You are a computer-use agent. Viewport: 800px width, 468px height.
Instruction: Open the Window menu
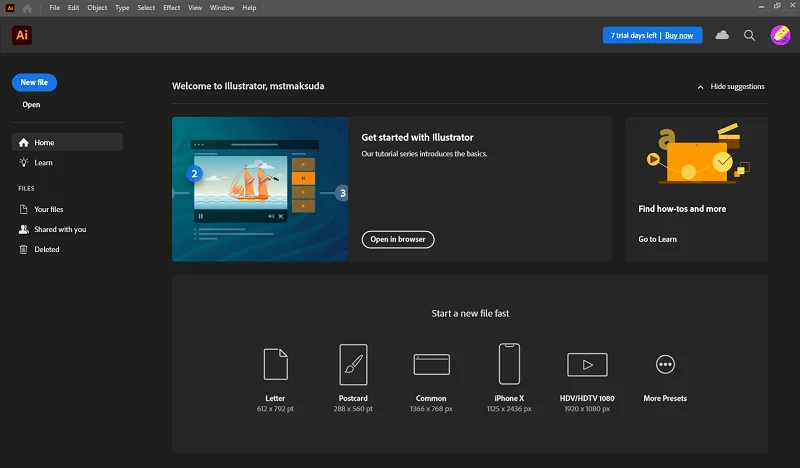pos(222,8)
